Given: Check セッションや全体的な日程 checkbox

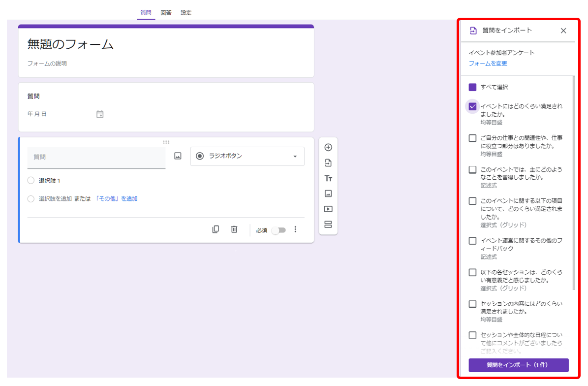Looking at the screenshot, I should pyautogui.click(x=472, y=335).
